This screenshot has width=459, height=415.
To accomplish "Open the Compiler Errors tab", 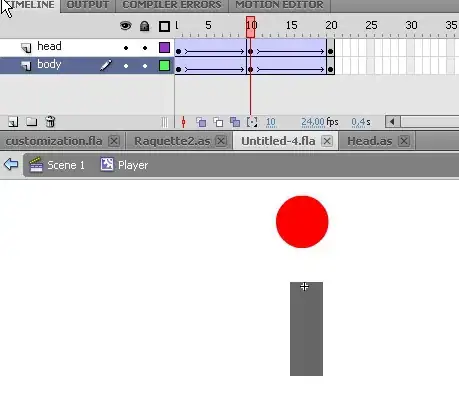I will point(172,5).
